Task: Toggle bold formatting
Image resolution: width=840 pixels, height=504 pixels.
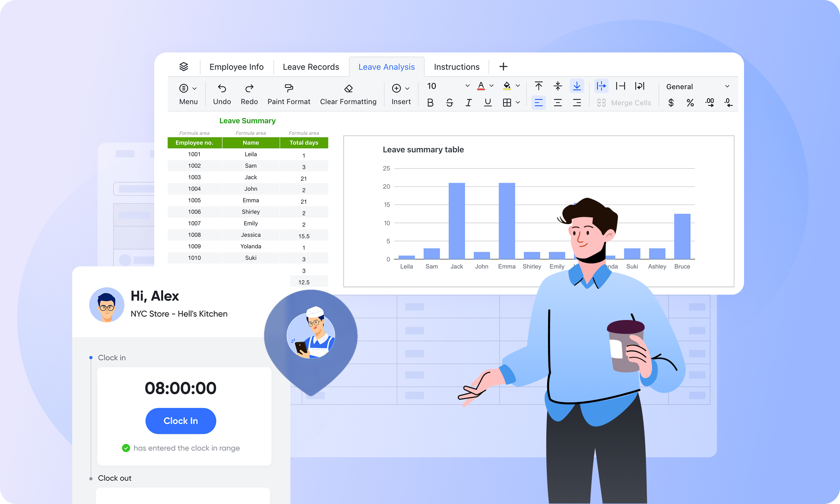Action: (430, 102)
